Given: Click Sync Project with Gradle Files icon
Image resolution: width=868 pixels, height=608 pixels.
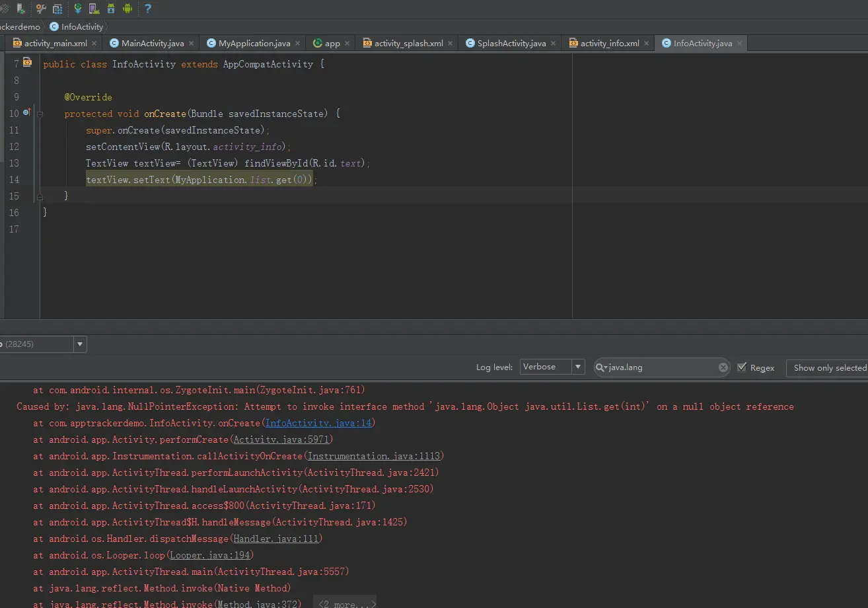Looking at the screenshot, I should click(78, 9).
